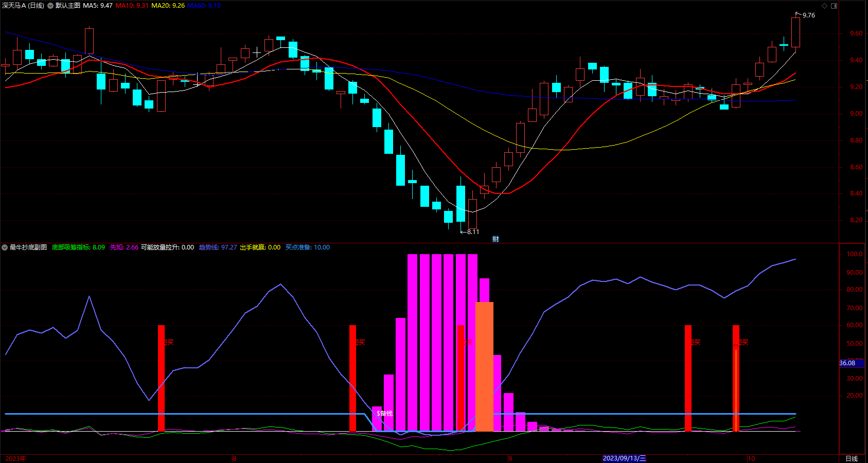This screenshot has width=868, height=463.
Task: Click the green 底部吸筹指标: 8.09 legend
Action: tap(78, 247)
